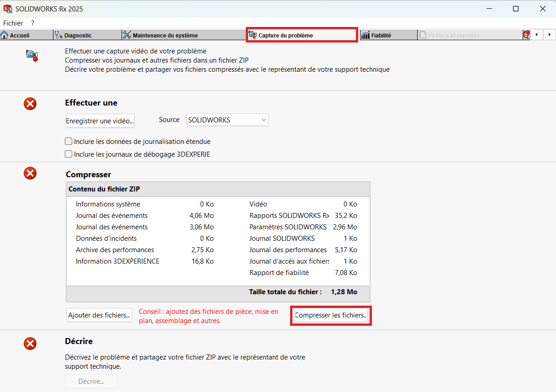The image size is (556, 392).
Task: Click the disabled Décrire button
Action: click(91, 381)
